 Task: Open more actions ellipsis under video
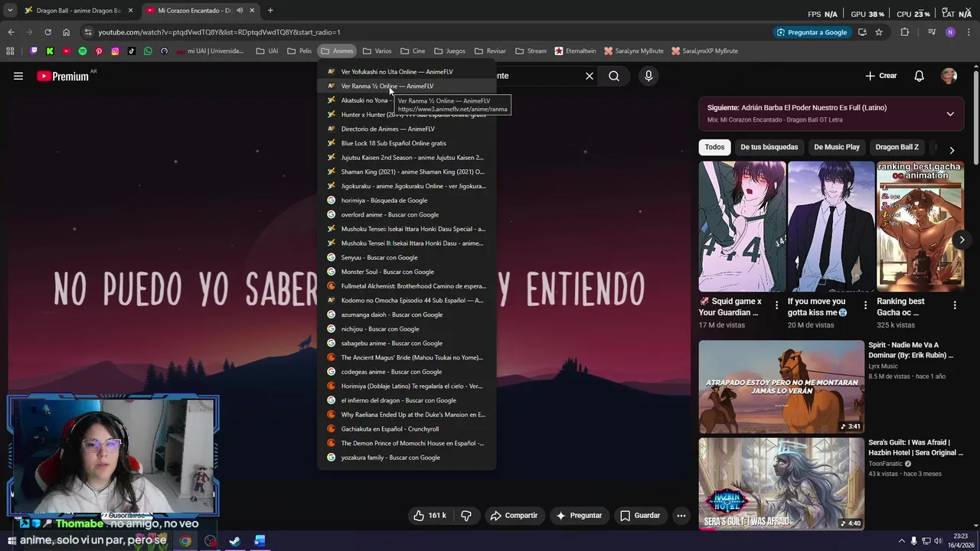[681, 516]
